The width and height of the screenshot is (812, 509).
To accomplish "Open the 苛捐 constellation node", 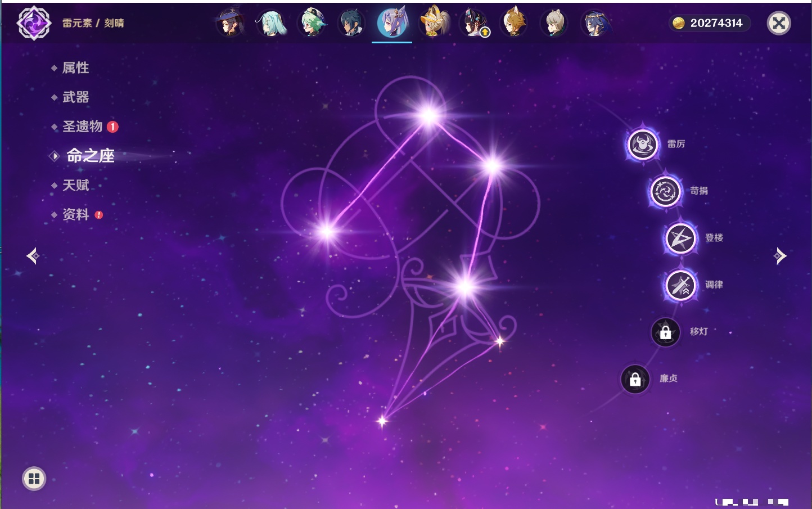I will tap(665, 191).
